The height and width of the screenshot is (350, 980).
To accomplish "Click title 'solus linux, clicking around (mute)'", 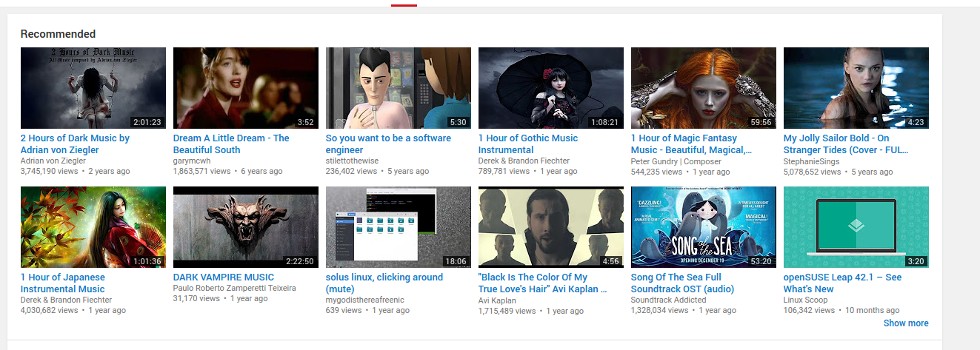I will (384, 283).
